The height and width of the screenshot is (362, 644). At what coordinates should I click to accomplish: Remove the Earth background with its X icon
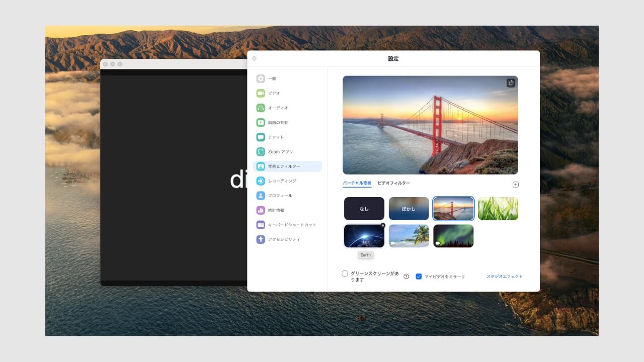pos(383,226)
